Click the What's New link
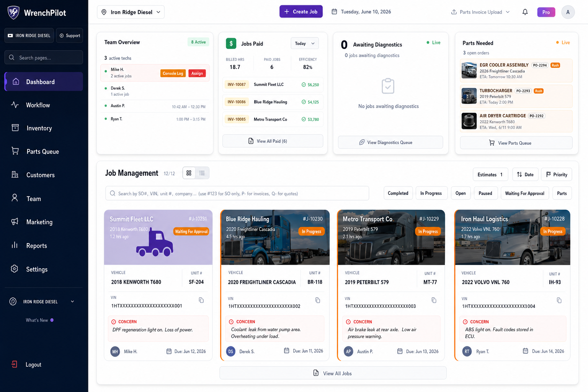 pos(37,320)
